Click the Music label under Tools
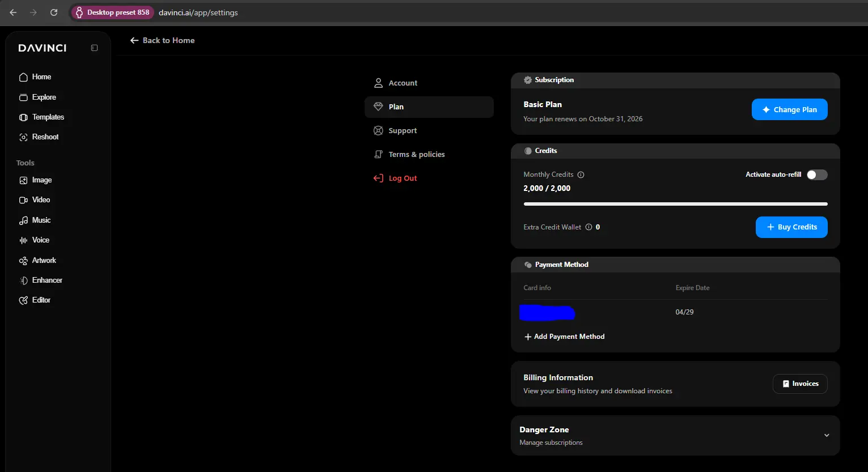The width and height of the screenshot is (868, 472). click(x=41, y=220)
